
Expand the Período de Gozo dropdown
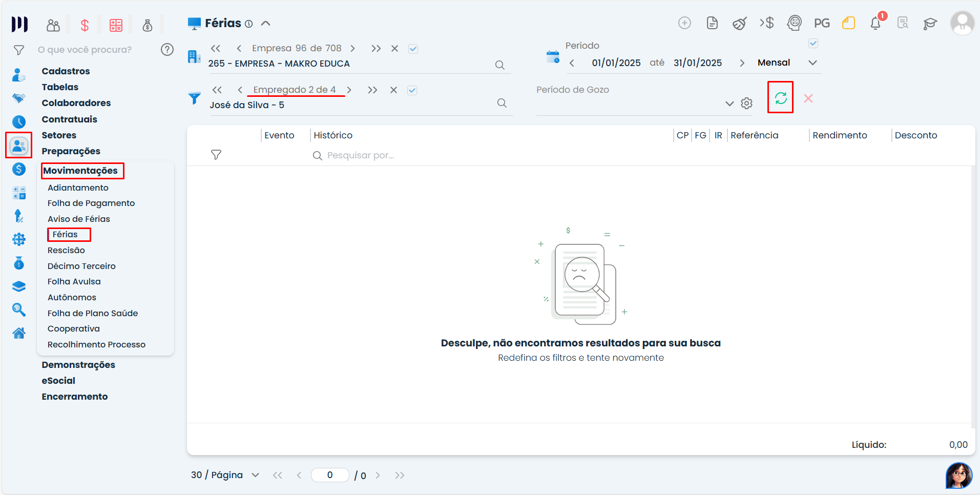729,104
